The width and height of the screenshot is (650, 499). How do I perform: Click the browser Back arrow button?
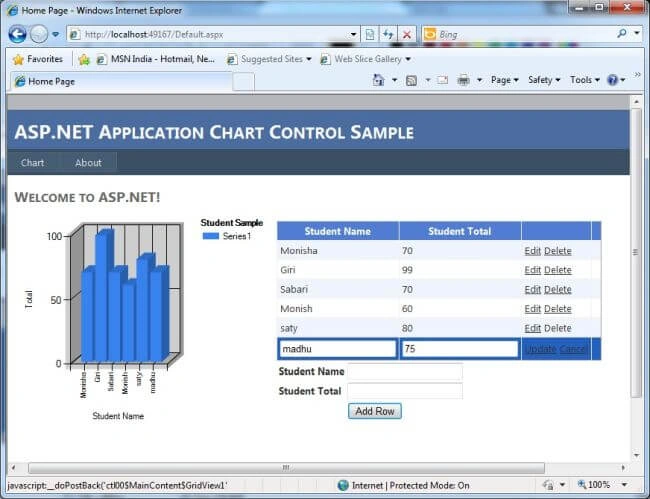tap(17, 34)
